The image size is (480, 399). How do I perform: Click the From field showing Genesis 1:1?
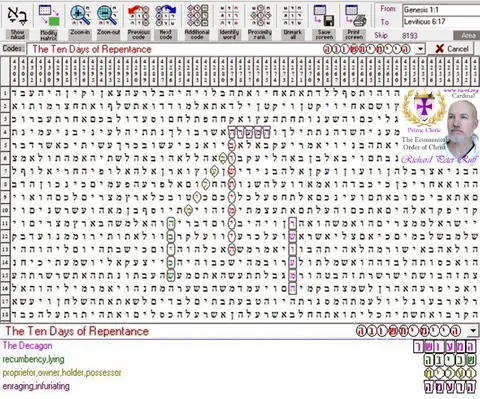[441, 10]
